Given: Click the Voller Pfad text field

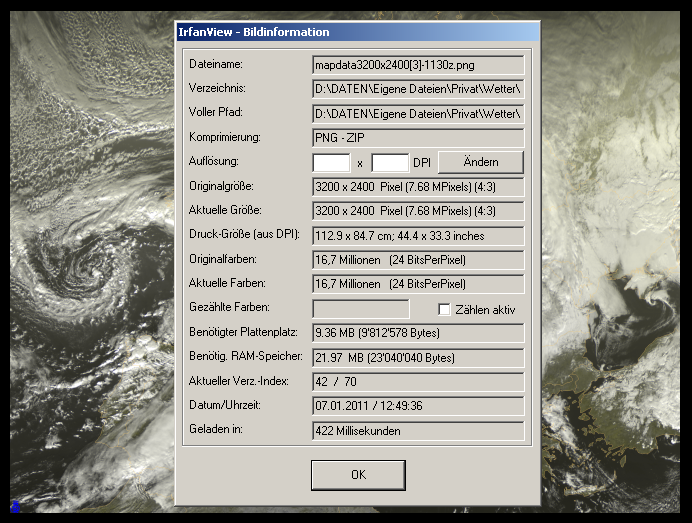Looking at the screenshot, I should 418,113.
